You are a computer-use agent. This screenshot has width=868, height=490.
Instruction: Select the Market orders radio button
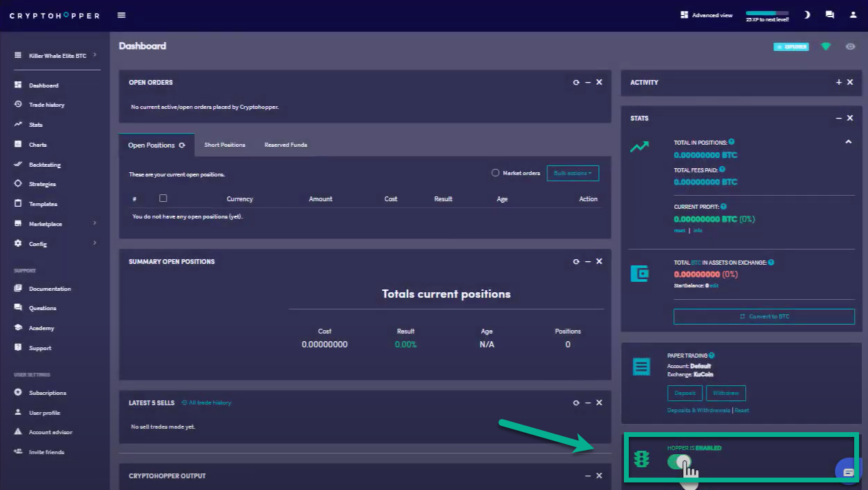[495, 173]
